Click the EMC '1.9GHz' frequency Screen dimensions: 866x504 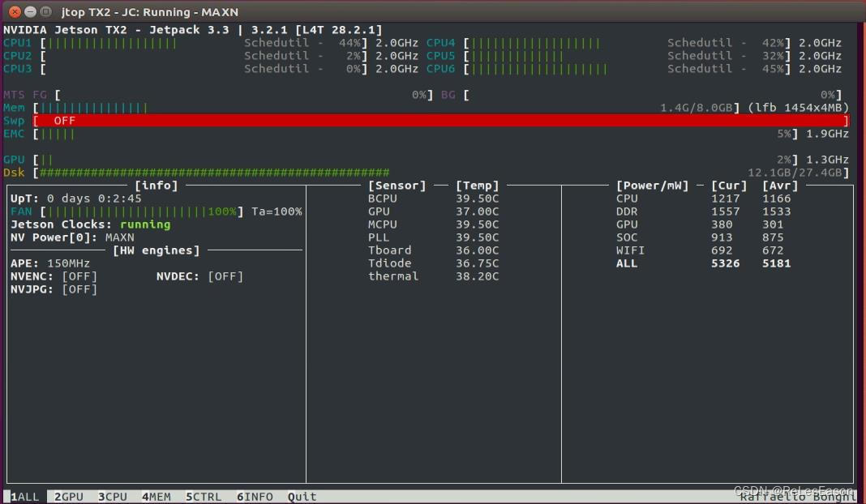(827, 134)
